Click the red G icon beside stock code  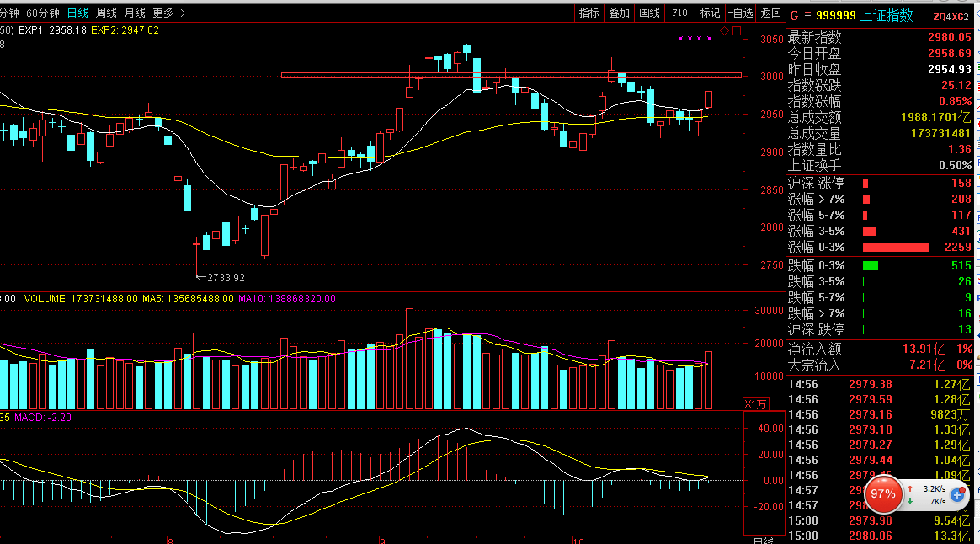792,15
